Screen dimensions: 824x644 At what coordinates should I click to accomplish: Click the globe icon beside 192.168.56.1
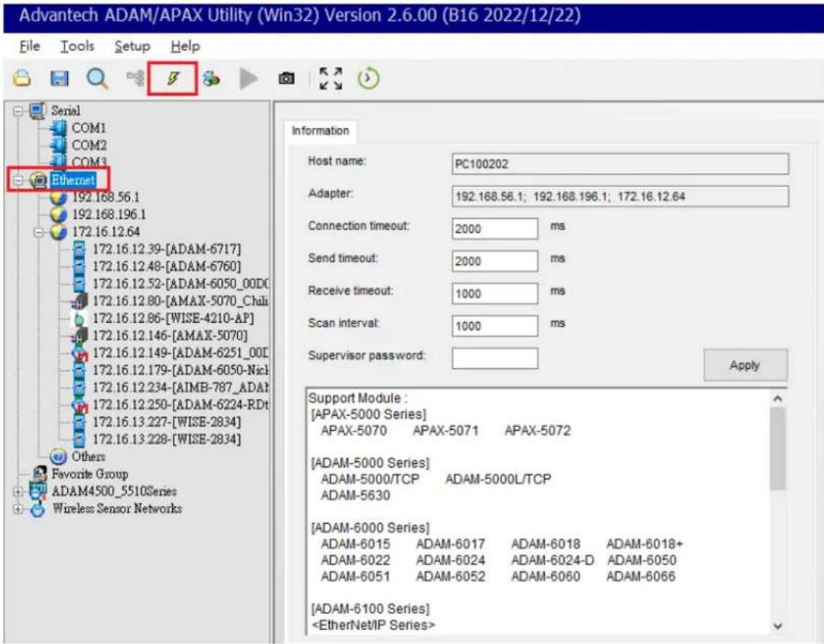pyautogui.click(x=59, y=198)
